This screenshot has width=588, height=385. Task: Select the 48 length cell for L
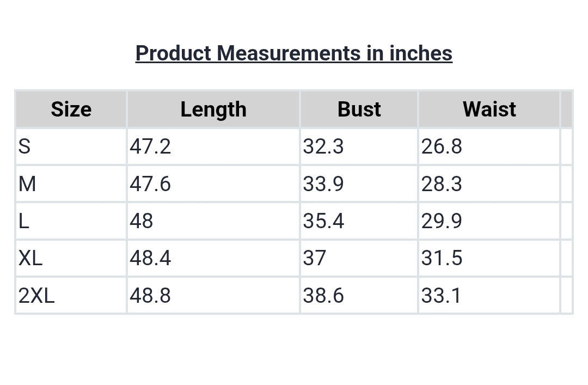click(x=213, y=221)
